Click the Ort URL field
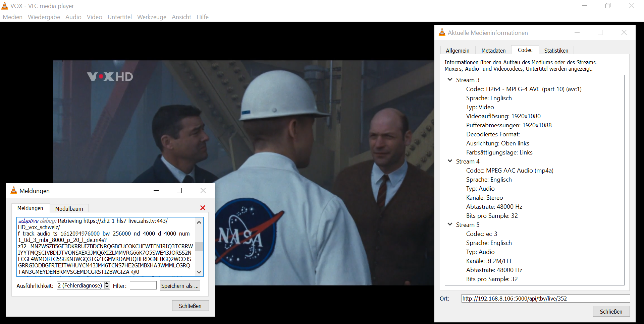The height and width of the screenshot is (324, 644). click(x=546, y=299)
